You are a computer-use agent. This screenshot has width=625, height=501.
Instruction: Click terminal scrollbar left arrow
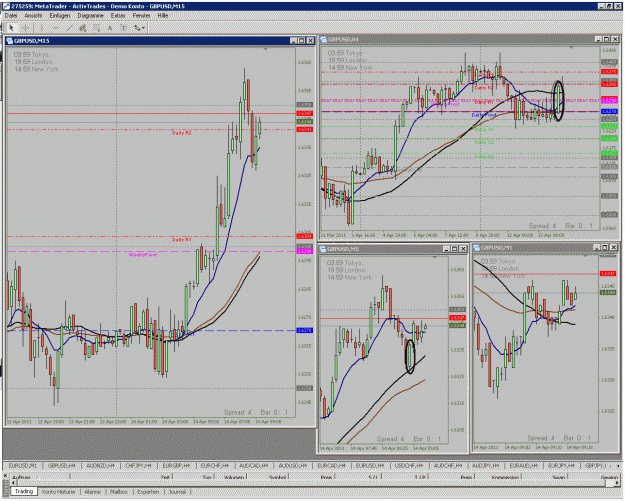point(15,483)
